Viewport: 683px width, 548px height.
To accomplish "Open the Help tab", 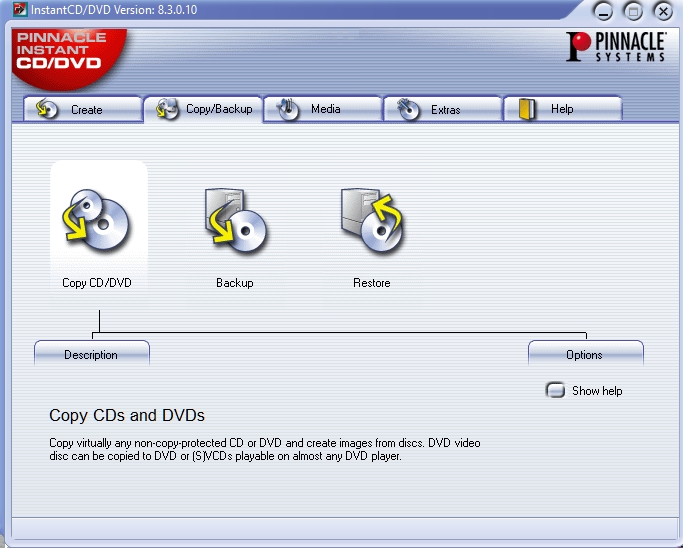I will (x=563, y=109).
